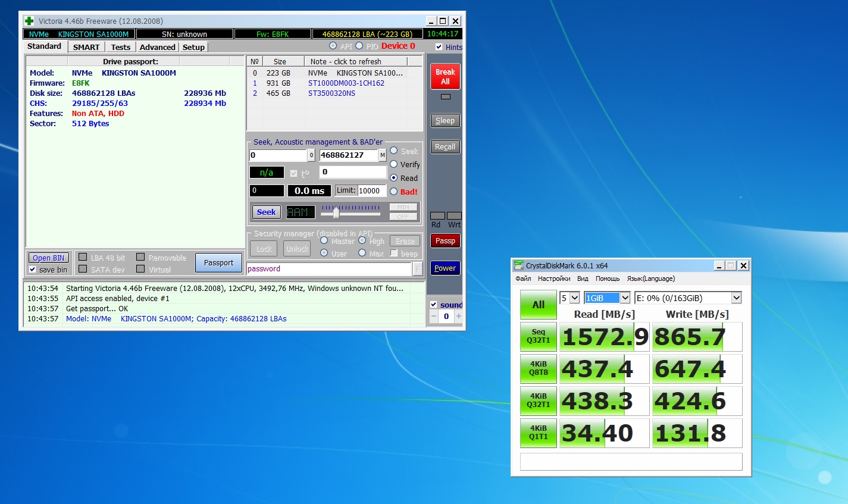The height and width of the screenshot is (504, 848).
Task: Open the Setup tab
Action: coord(193,47)
